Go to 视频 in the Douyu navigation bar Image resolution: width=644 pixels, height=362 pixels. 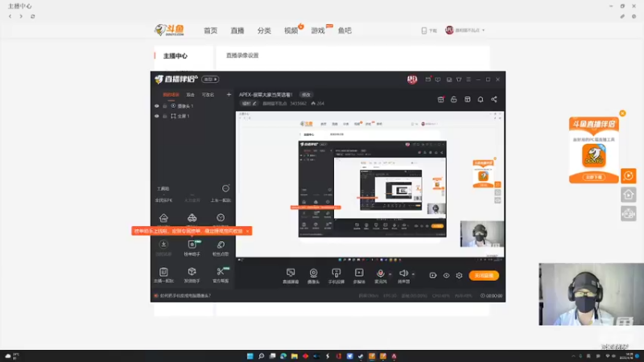[291, 31]
